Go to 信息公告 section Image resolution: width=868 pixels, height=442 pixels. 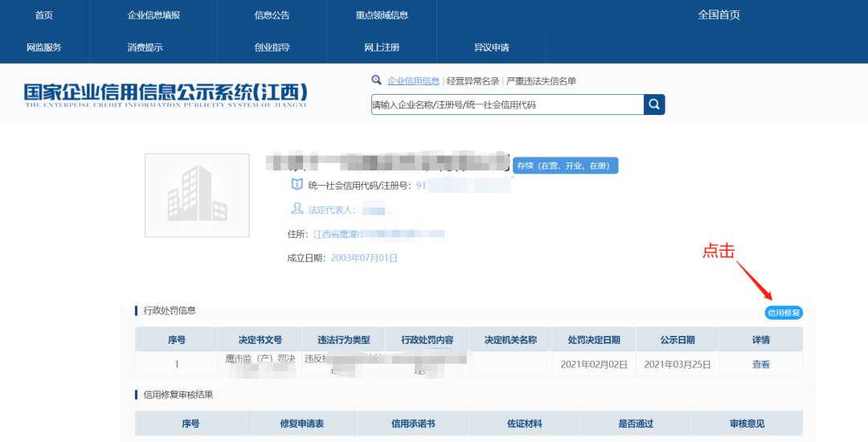click(272, 15)
